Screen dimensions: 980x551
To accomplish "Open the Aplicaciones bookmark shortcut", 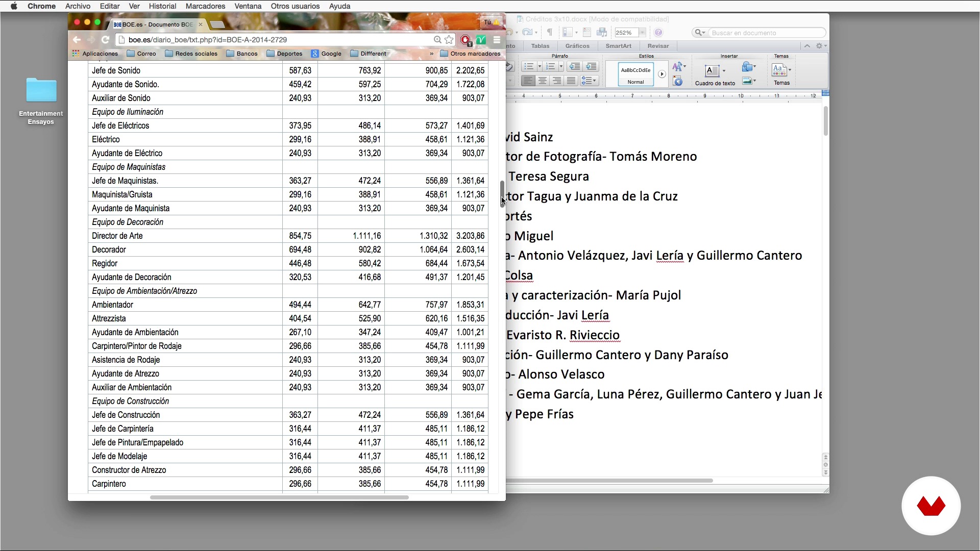I will coord(95,54).
